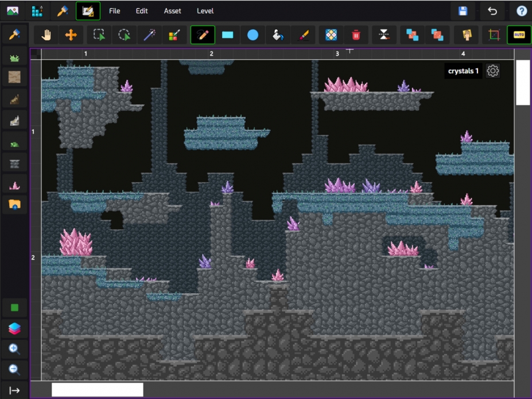Toggle the tilemap editor mode icon
The image size is (532, 399).
tap(88, 11)
